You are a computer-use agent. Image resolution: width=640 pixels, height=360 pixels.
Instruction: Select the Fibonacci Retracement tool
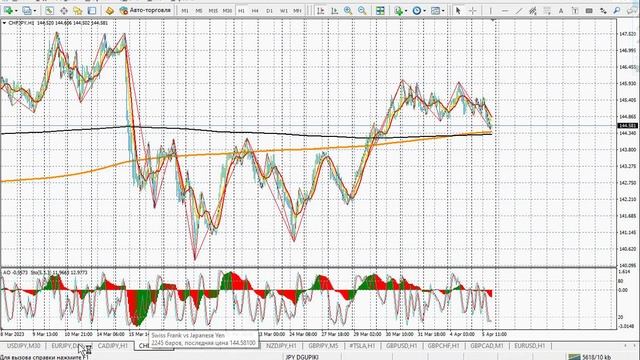point(547,11)
